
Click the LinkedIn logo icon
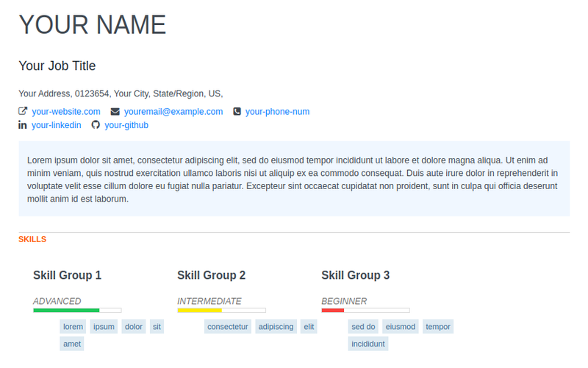coord(23,125)
